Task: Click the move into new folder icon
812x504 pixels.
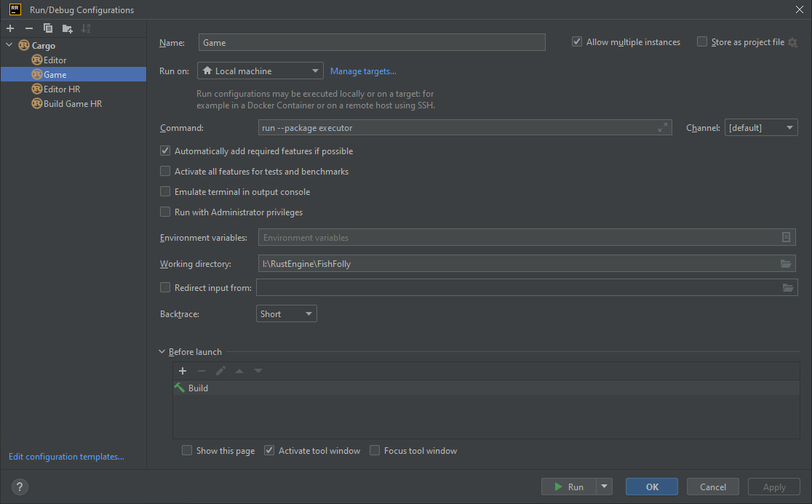Action: point(67,28)
